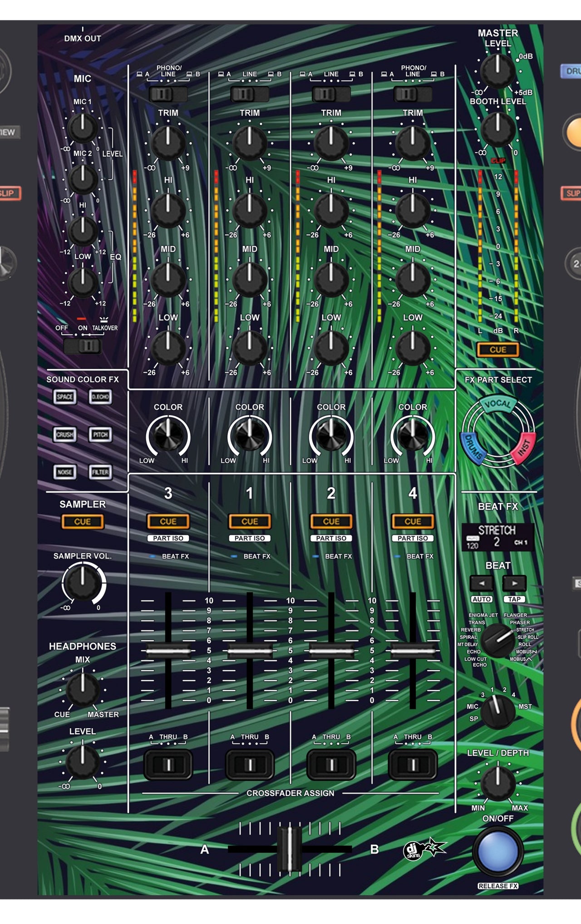Click channel 1 PART ISO button
The image size is (581, 924).
[250, 538]
